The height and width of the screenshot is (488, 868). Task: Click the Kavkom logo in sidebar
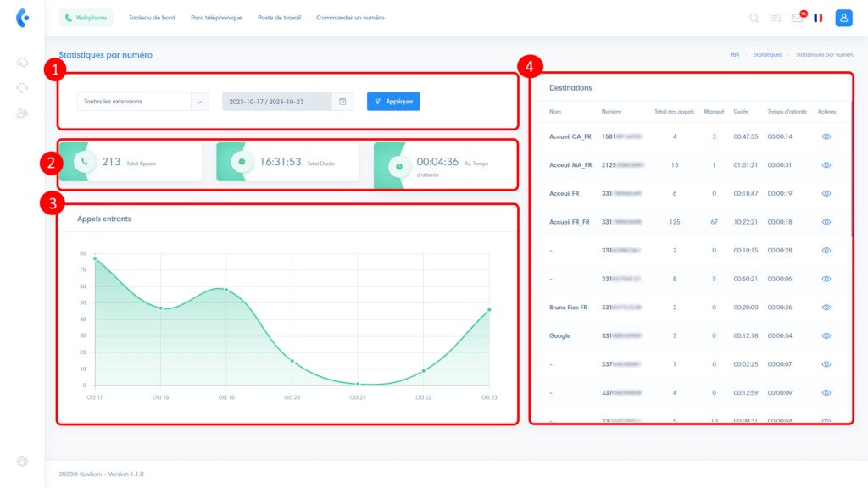click(x=22, y=18)
